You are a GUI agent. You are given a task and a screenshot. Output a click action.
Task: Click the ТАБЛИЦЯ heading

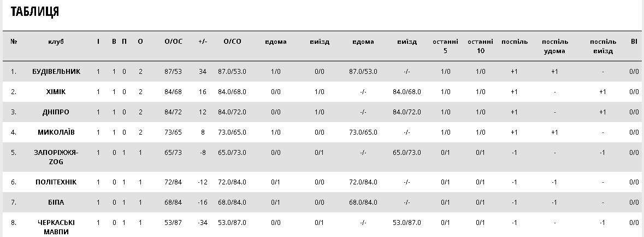click(35, 11)
